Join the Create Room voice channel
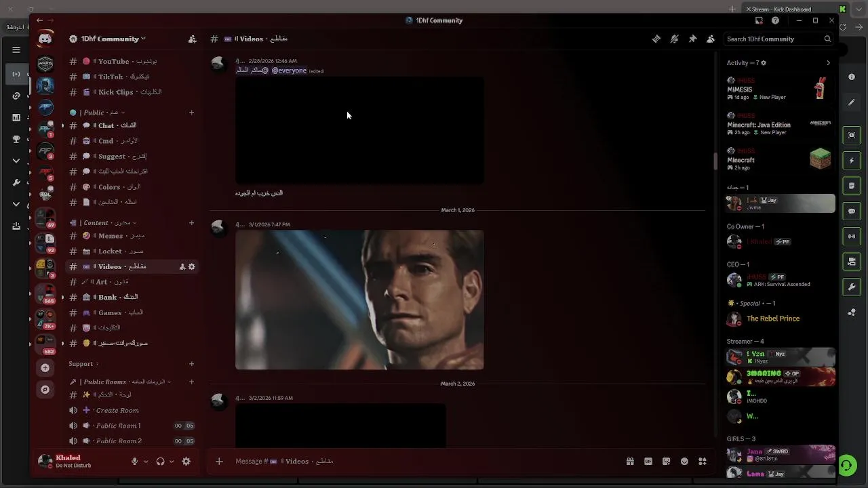The width and height of the screenshot is (868, 488). coord(132,410)
